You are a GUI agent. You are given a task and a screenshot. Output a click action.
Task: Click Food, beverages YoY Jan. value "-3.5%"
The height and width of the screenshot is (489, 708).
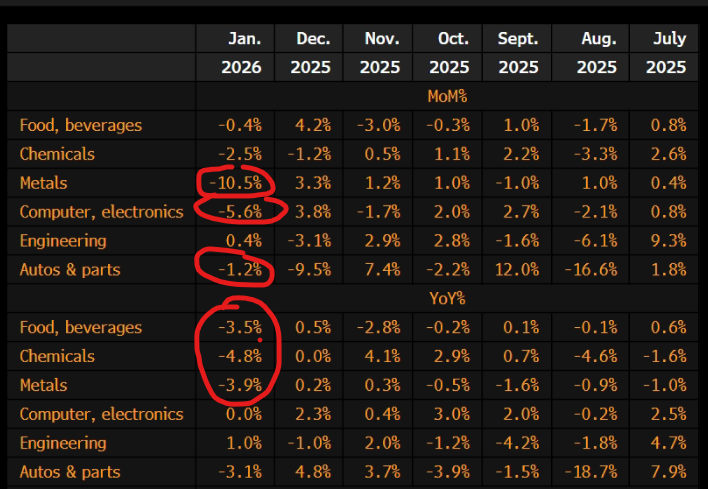[x=240, y=327]
